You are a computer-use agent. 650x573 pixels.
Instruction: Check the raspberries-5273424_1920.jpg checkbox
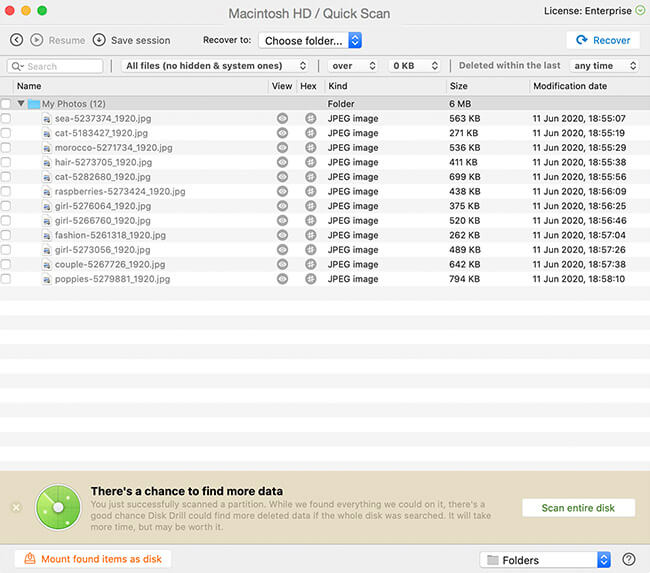[x=5, y=192]
